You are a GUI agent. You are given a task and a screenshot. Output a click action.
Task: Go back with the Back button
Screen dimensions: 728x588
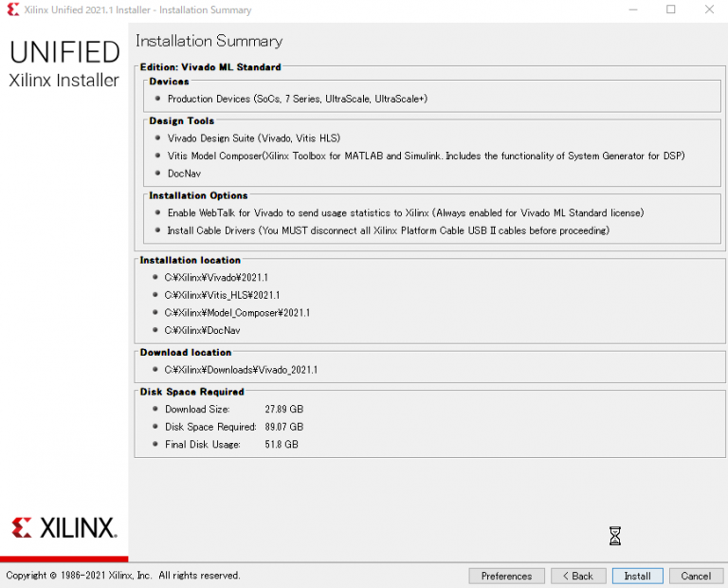pos(577,576)
